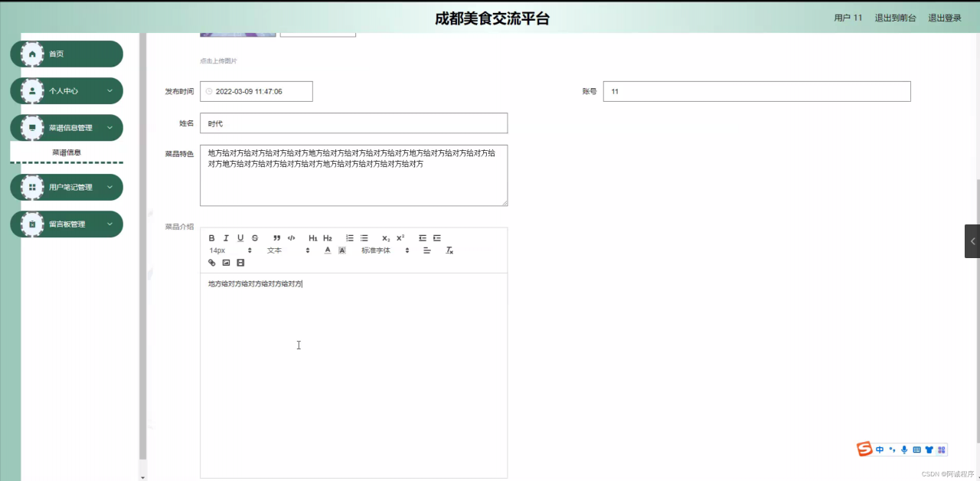Toggle strikethrough formatting in the editor
This screenshot has width=980, height=481.
254,238
